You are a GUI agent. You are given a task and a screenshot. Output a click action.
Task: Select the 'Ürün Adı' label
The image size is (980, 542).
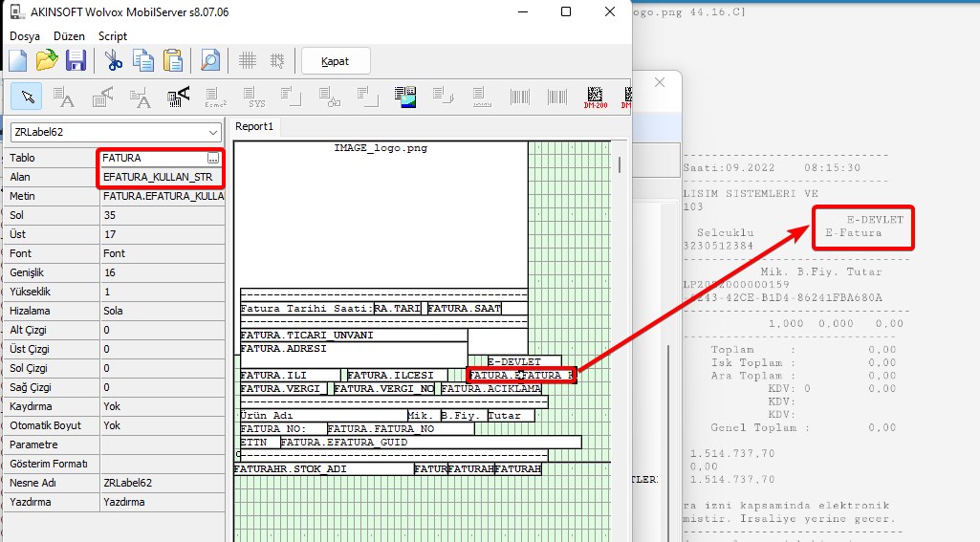tap(323, 415)
